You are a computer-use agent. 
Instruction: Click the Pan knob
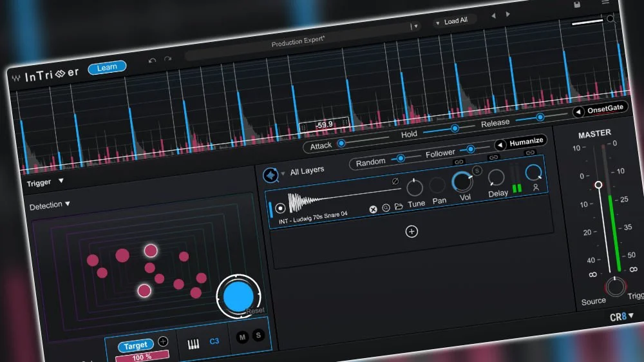[x=437, y=185]
